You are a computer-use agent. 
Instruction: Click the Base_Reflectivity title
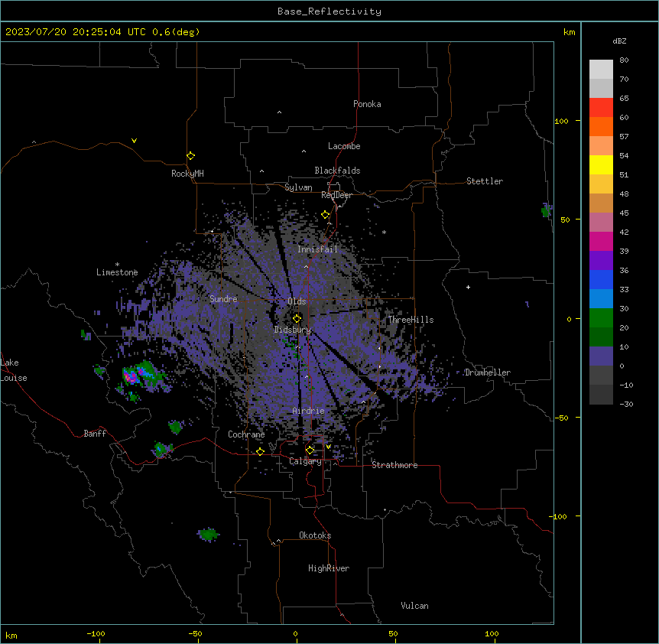click(329, 11)
